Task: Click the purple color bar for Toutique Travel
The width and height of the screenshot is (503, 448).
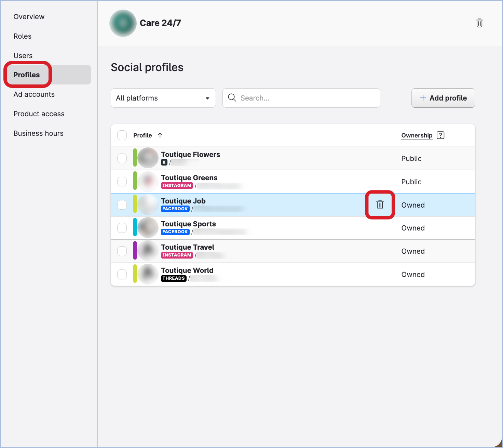Action: tap(135, 250)
